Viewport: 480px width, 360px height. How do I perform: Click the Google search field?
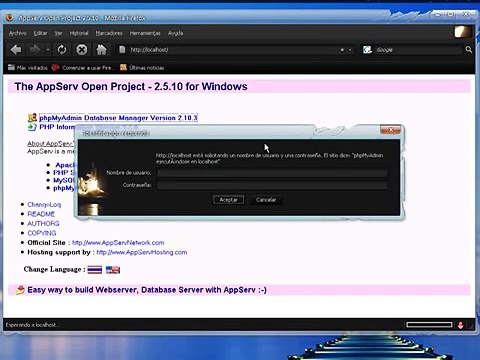[x=418, y=50]
